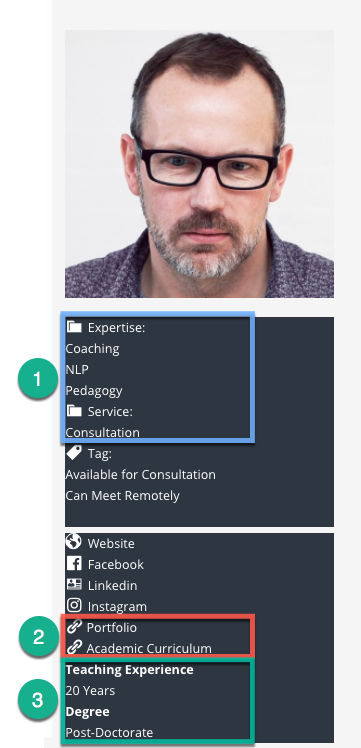This screenshot has height=748, width=361.
Task: Click the folder icon beside Service
Action: coord(74,411)
